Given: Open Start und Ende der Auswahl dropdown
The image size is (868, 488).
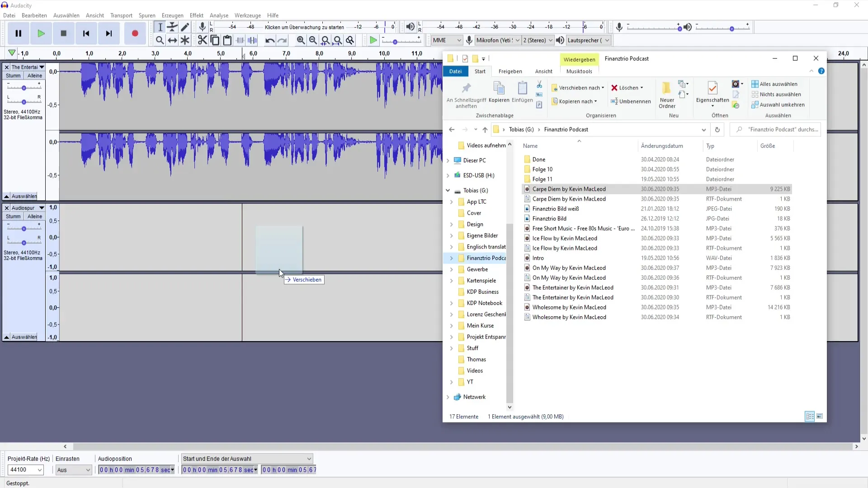Looking at the screenshot, I should [247, 459].
